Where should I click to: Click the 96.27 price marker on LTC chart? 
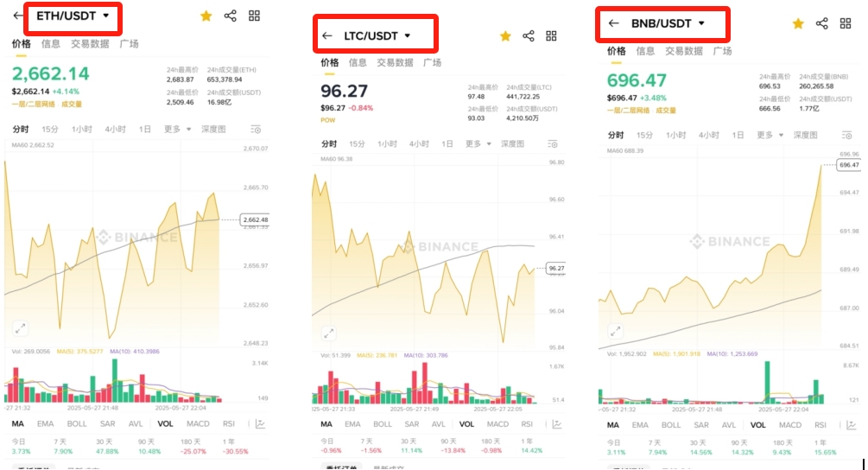(x=556, y=268)
